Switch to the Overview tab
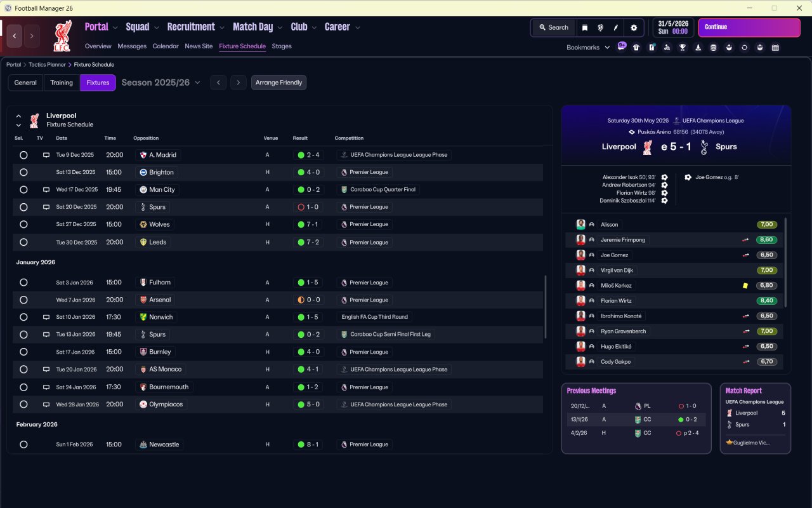This screenshot has height=508, width=812. click(x=98, y=46)
